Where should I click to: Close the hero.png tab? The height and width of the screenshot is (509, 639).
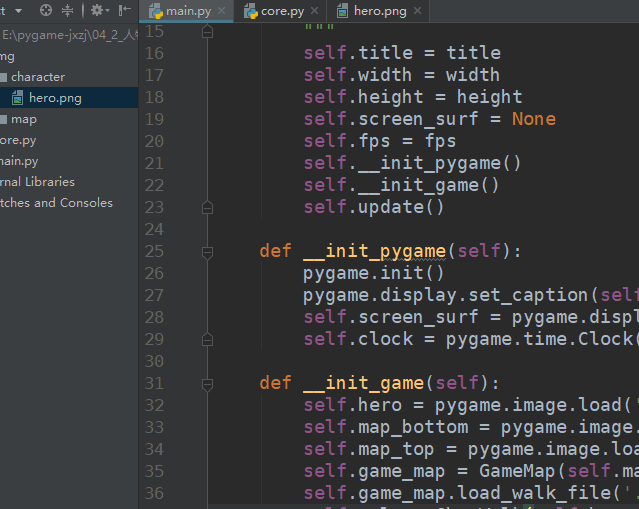[x=416, y=12]
